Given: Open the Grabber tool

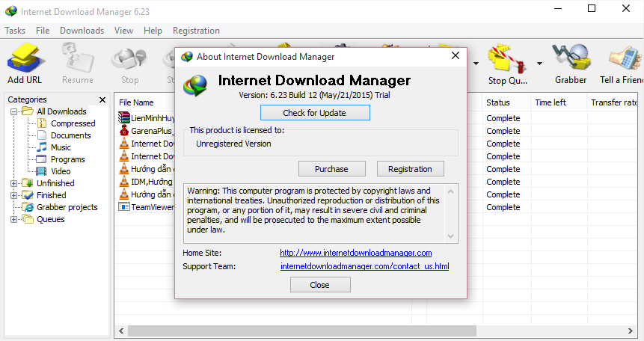Looking at the screenshot, I should click(571, 64).
